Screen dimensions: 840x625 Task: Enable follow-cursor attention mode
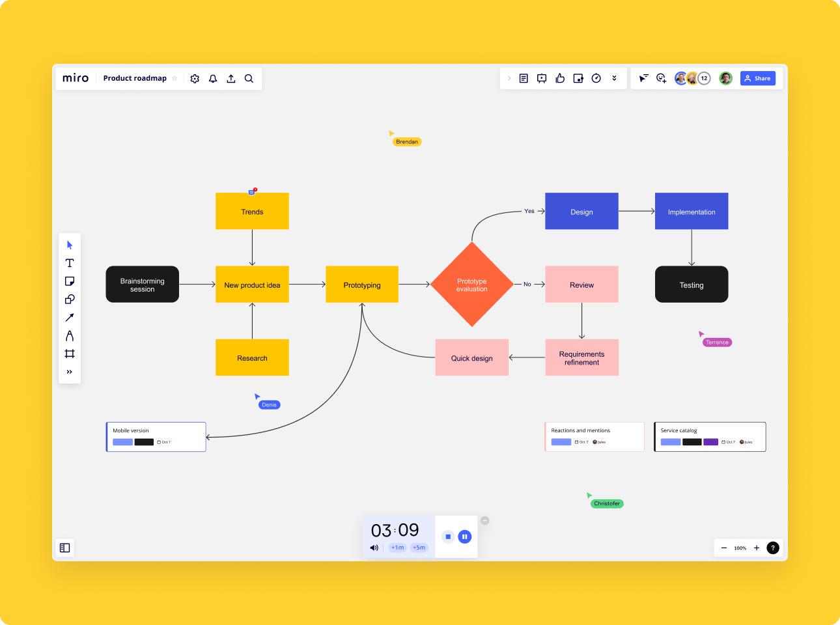(643, 77)
